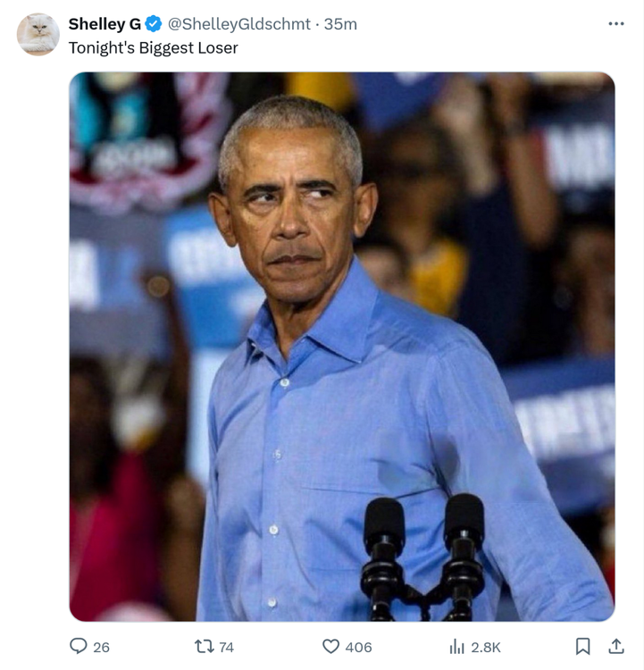Viewport: 644px width, 670px height.
Task: Bookmark this tweet
Action: 582,646
